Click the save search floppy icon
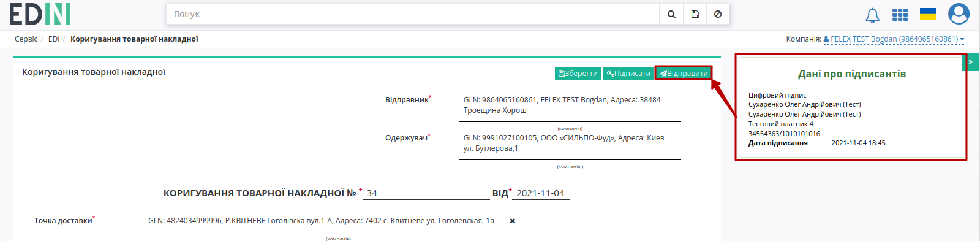The image size is (980, 241). click(695, 14)
